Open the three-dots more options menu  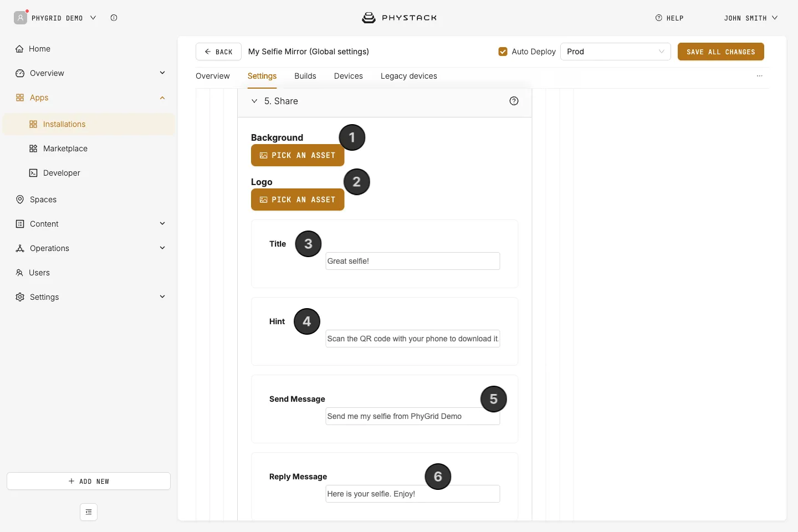[x=759, y=76]
